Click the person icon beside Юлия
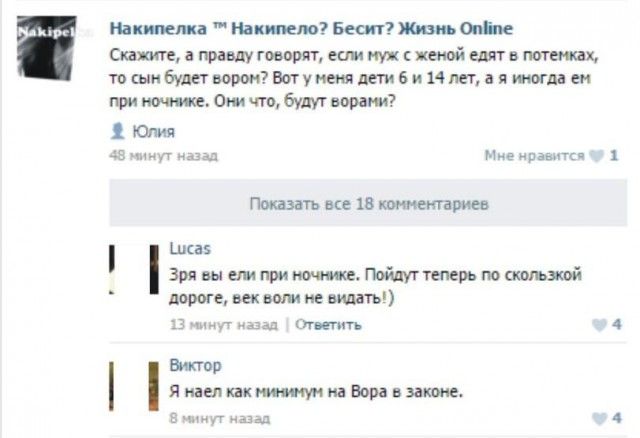 point(118,131)
